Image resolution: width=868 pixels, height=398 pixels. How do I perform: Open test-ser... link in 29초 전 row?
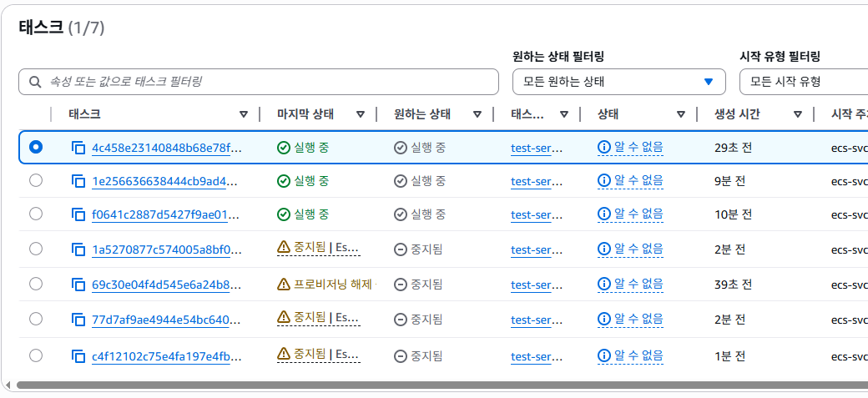(537, 148)
